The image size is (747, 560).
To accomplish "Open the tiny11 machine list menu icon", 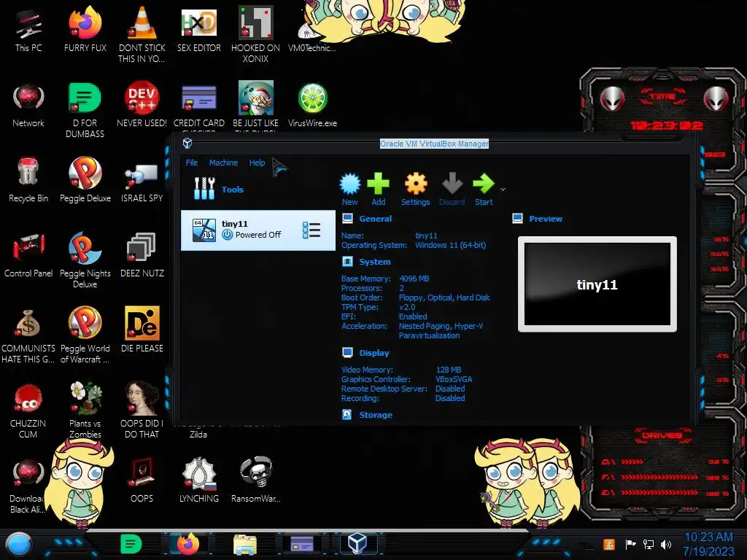I will coord(311,230).
